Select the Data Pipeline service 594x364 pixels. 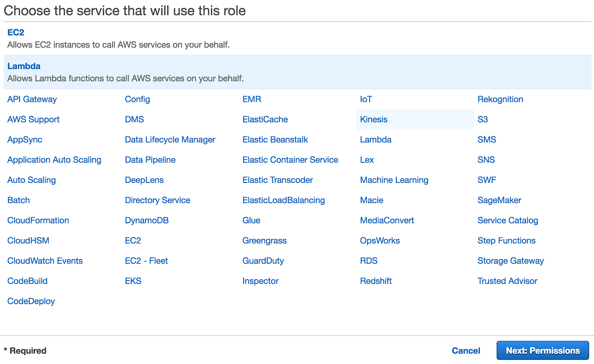[150, 160]
